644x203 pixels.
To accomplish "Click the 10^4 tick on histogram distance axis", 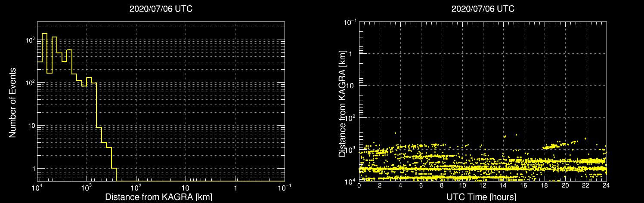I will coord(37,188).
